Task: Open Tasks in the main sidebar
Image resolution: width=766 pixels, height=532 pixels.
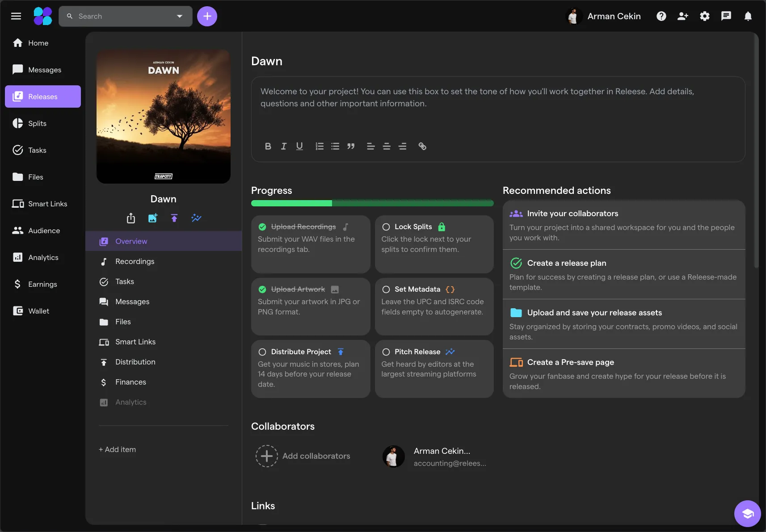Action: point(43,150)
